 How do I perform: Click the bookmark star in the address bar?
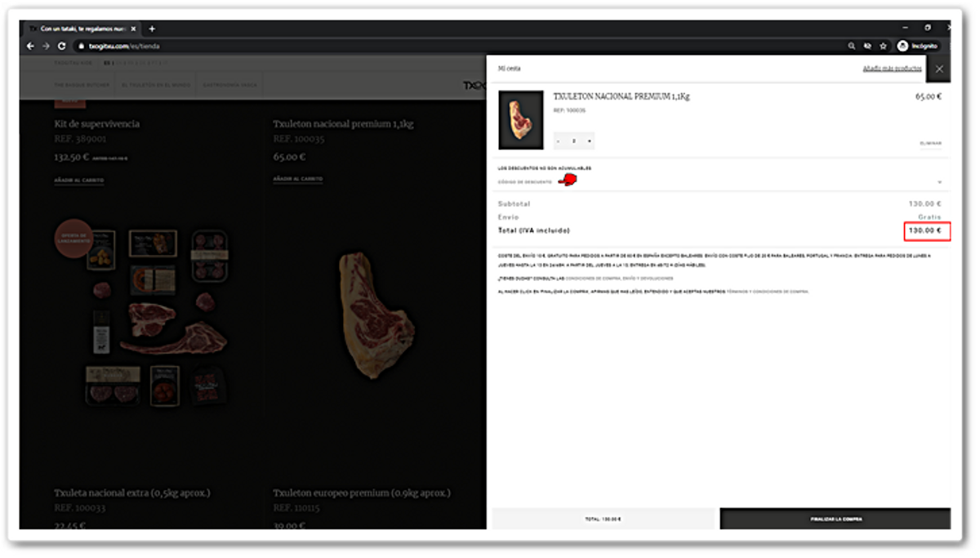pyautogui.click(x=883, y=47)
